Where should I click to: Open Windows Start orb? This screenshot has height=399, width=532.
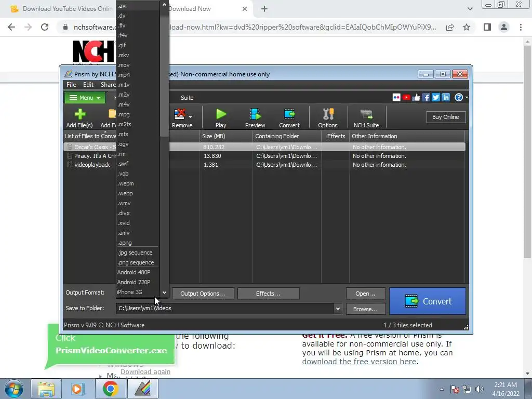(x=14, y=389)
